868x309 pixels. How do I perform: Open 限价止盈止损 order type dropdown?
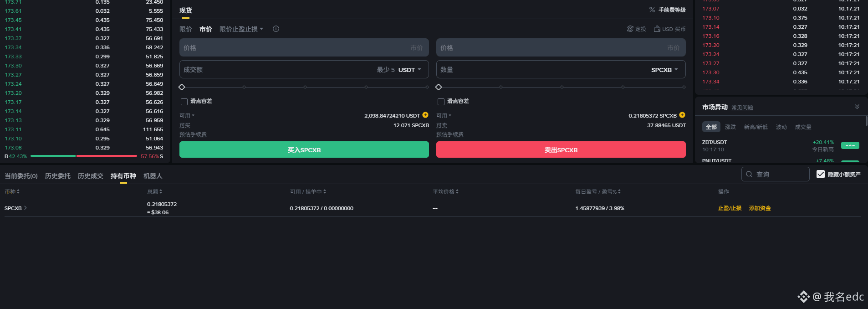tap(241, 29)
